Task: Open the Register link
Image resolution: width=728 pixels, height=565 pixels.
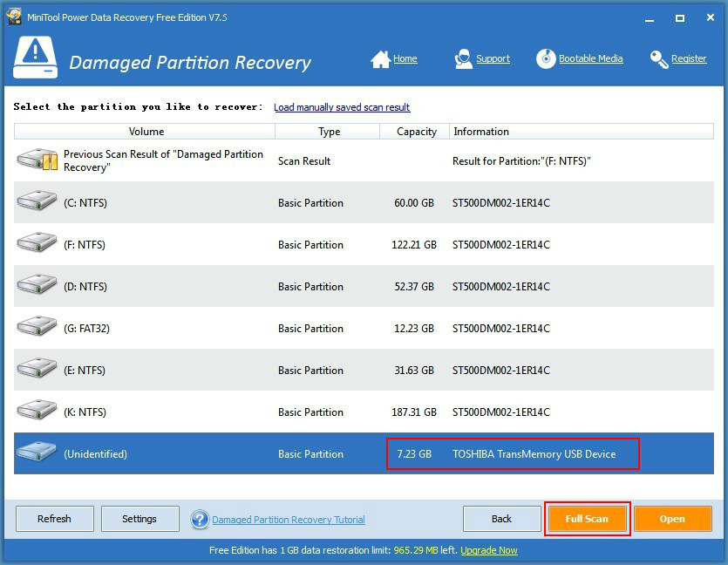Action: pos(689,59)
